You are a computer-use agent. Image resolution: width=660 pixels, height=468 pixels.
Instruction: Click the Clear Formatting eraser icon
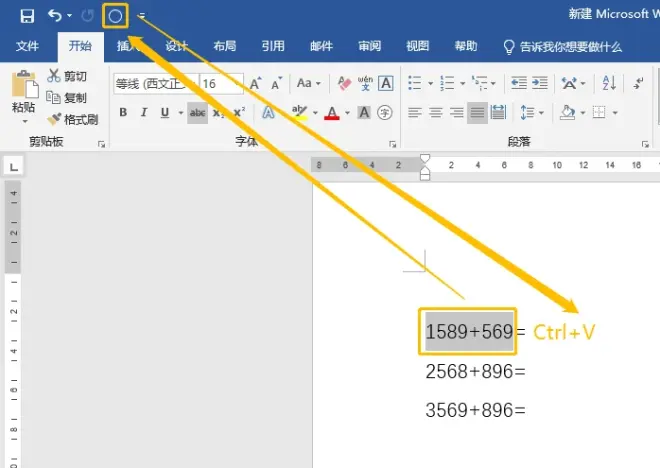pyautogui.click(x=344, y=83)
